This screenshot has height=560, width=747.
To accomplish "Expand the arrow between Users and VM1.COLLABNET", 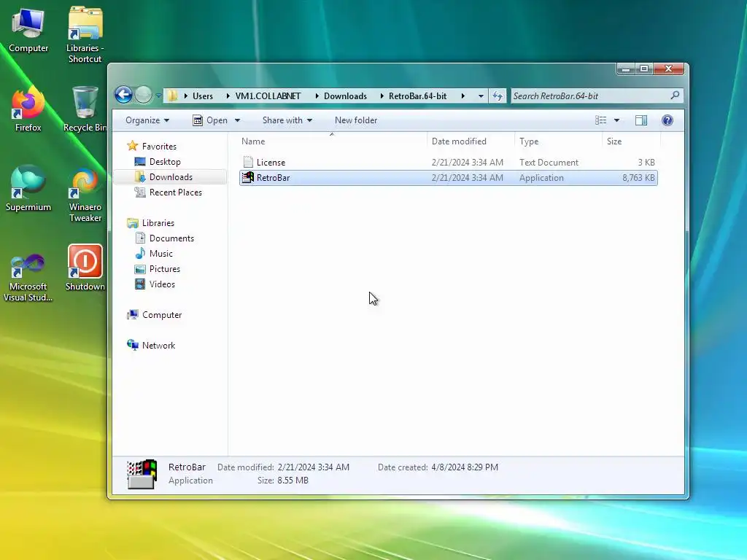I will 228,96.
